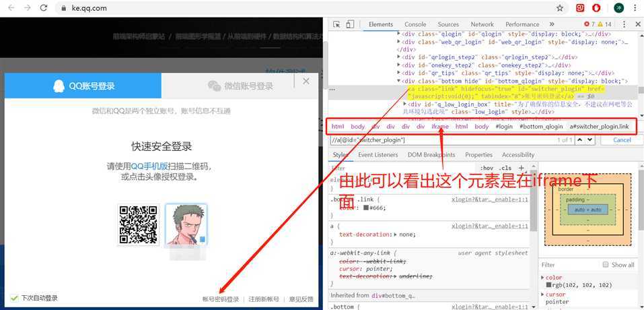Add a new style rule with the plus icon
Image resolution: width=644 pixels, height=310 pixels.
pos(522,168)
